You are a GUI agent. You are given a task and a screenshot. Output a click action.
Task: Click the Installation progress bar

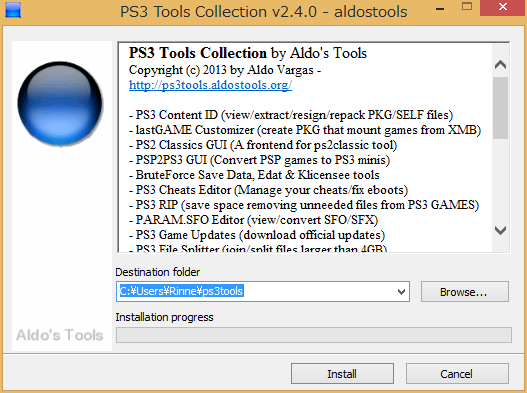pyautogui.click(x=314, y=335)
